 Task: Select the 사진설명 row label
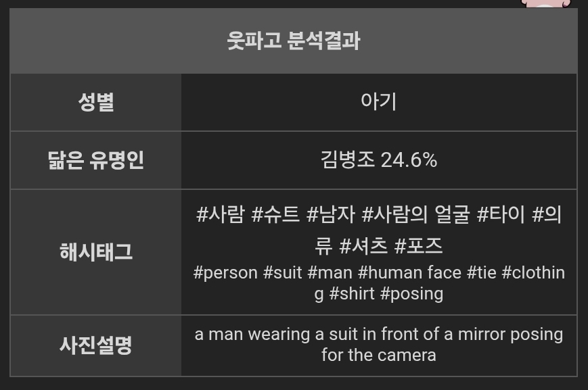[x=96, y=345]
